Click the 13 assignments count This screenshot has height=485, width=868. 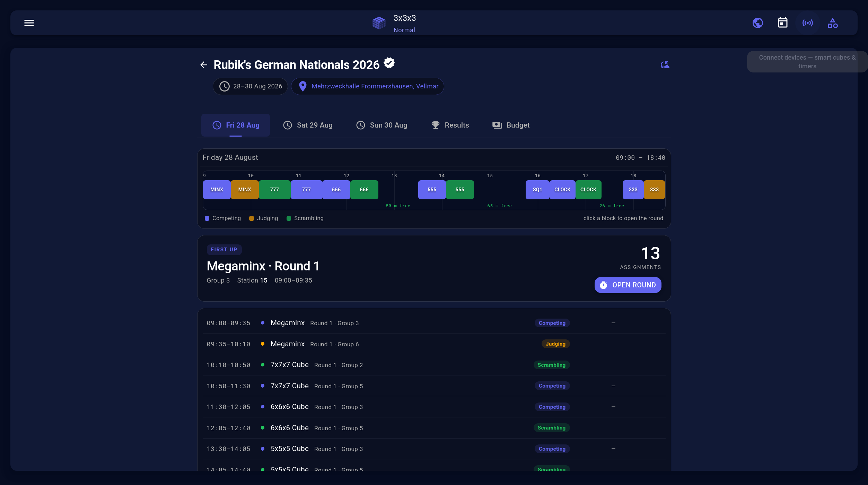click(x=650, y=253)
